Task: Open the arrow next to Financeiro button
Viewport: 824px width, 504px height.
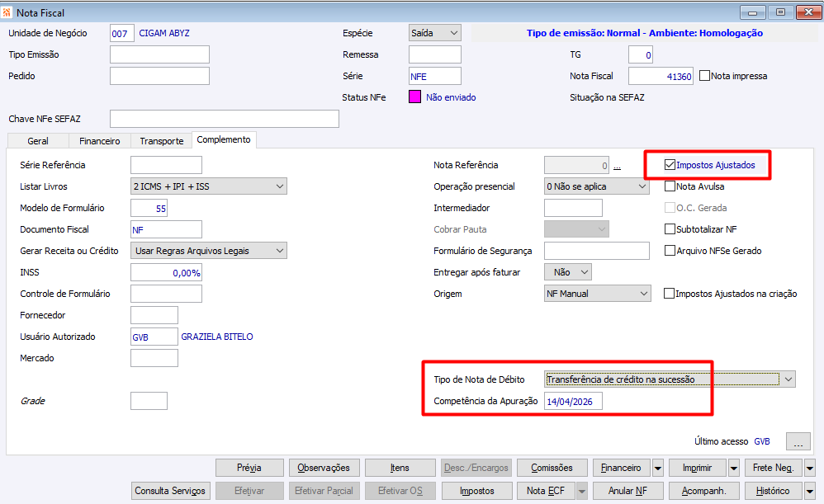Action: coord(657,467)
